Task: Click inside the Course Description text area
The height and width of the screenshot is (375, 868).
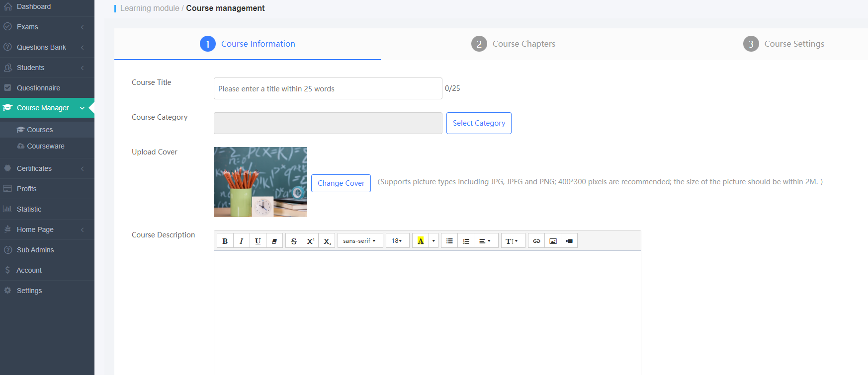Action: click(x=428, y=313)
